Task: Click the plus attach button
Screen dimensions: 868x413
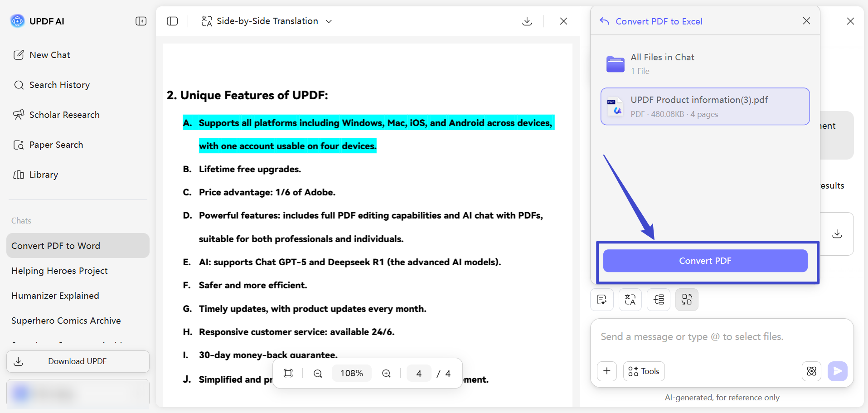Action: (607, 371)
